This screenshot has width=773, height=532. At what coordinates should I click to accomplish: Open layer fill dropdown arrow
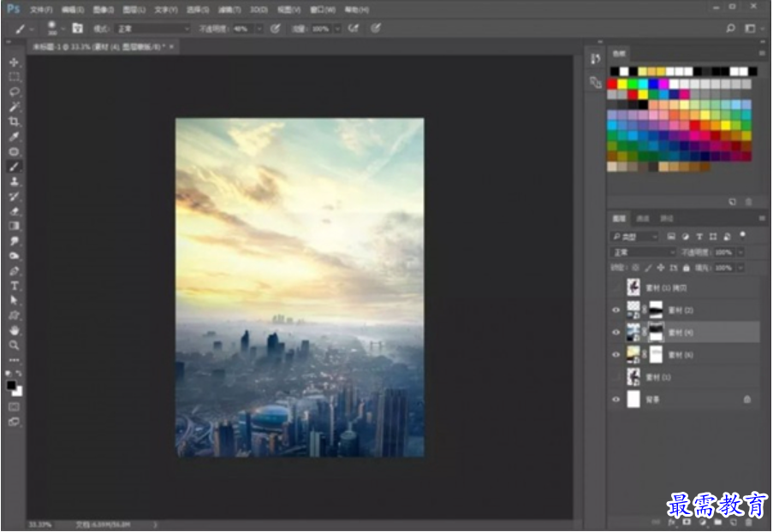click(740, 268)
